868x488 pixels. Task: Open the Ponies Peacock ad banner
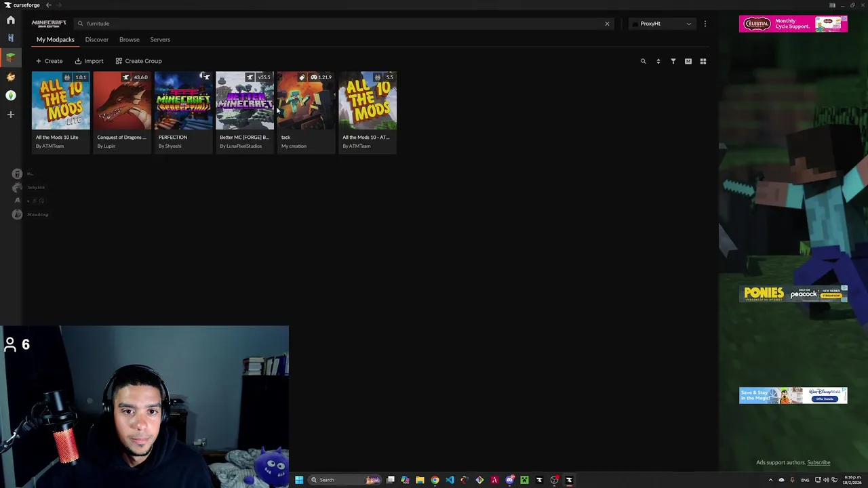tap(793, 294)
